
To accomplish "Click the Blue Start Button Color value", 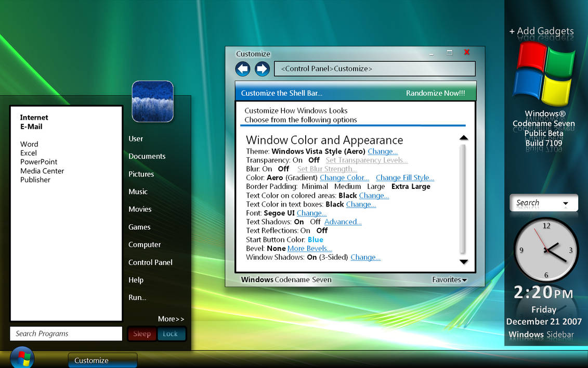I will 316,239.
